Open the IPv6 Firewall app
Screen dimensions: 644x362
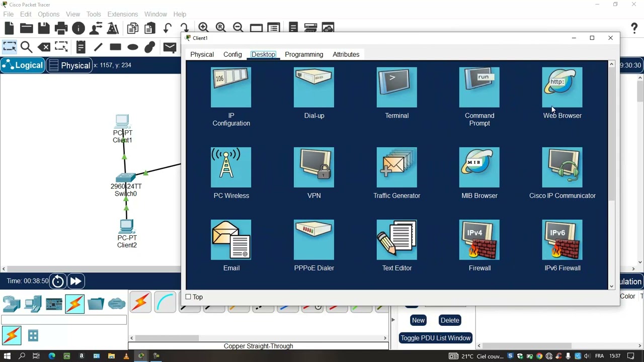(x=562, y=245)
